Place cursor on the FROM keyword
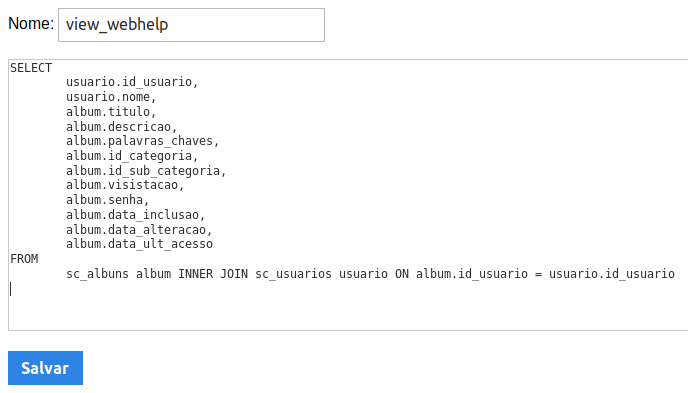 [x=24, y=259]
